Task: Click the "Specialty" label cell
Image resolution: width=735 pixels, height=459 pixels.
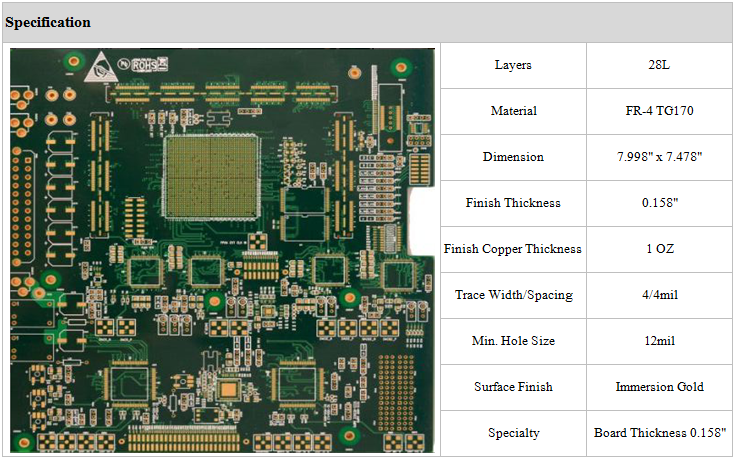Action: coord(513,433)
